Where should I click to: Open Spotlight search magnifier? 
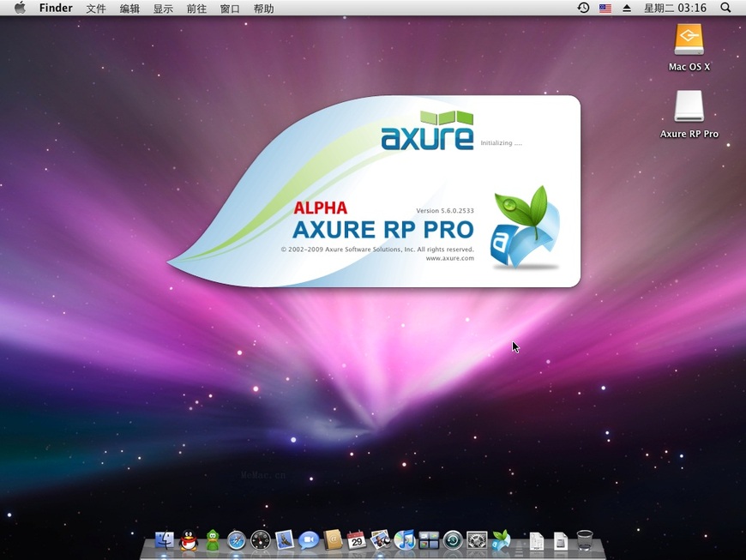pyautogui.click(x=725, y=8)
